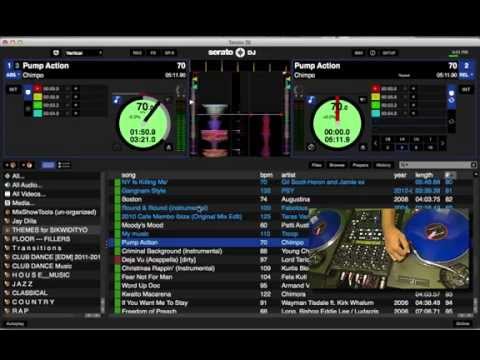Click the slip icon at the right platter's lower left
Viewport: 480px width, 360px height.
(x=311, y=147)
